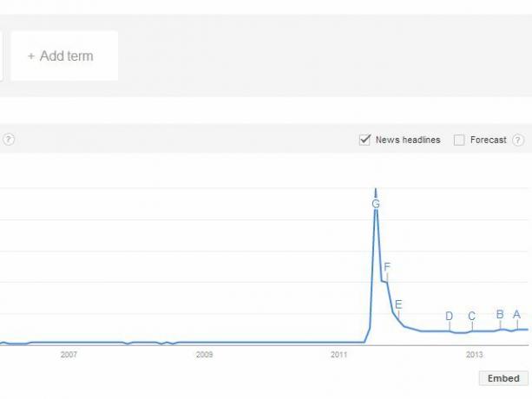Click the 2007 label on the time axis

coord(69,355)
